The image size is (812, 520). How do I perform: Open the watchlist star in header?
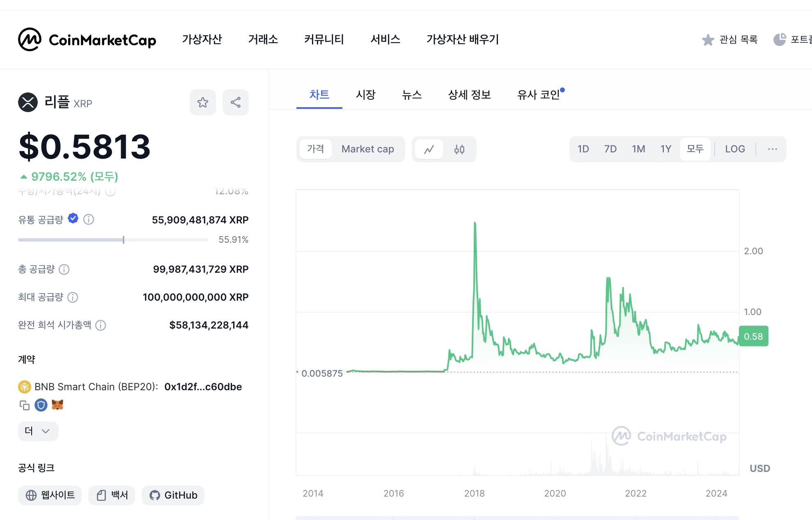click(x=708, y=40)
